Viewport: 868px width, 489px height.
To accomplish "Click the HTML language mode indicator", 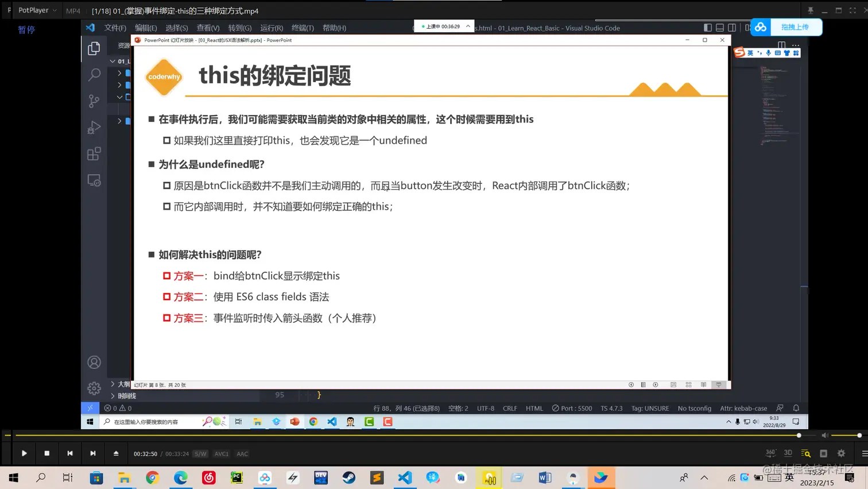I will pyautogui.click(x=534, y=409).
